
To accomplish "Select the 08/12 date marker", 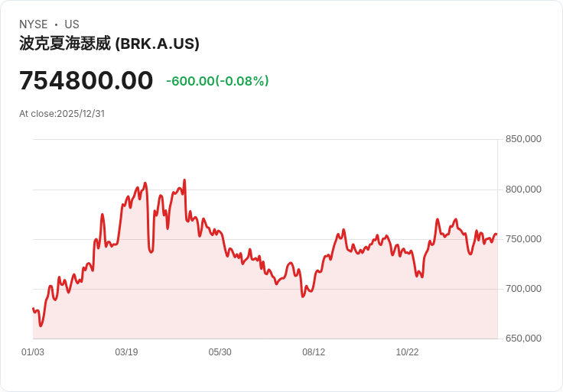I will point(314,352).
